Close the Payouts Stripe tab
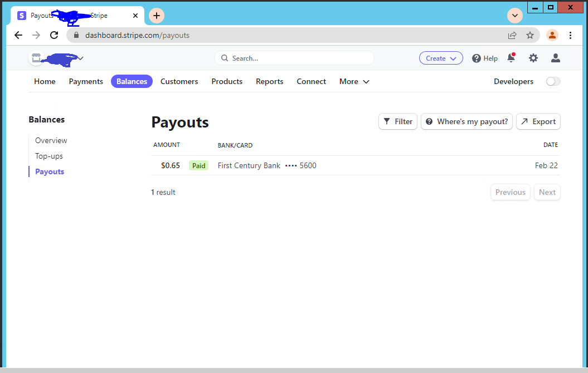The height and width of the screenshot is (373, 588). 135,16
